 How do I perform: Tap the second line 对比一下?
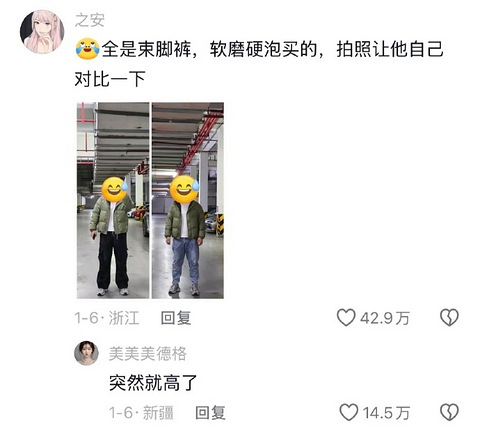(110, 79)
